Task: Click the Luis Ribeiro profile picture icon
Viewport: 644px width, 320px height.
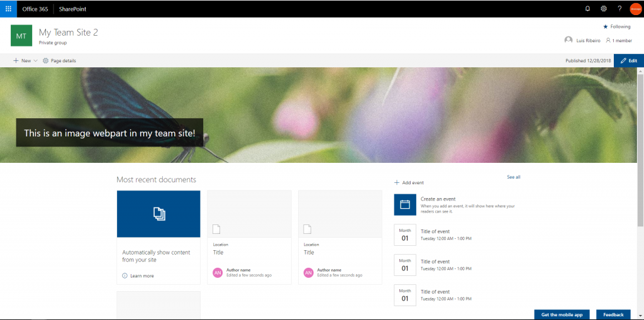Action: point(569,40)
